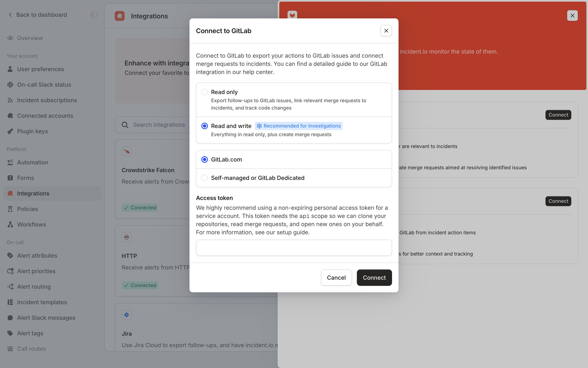Click the Incident templates icon
Image resolution: width=588 pixels, height=368 pixels.
click(x=10, y=302)
